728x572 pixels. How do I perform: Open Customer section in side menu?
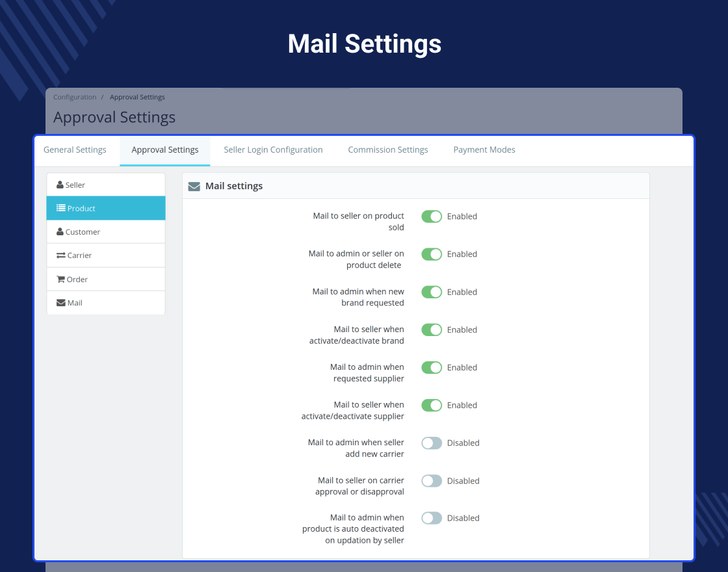tap(106, 231)
